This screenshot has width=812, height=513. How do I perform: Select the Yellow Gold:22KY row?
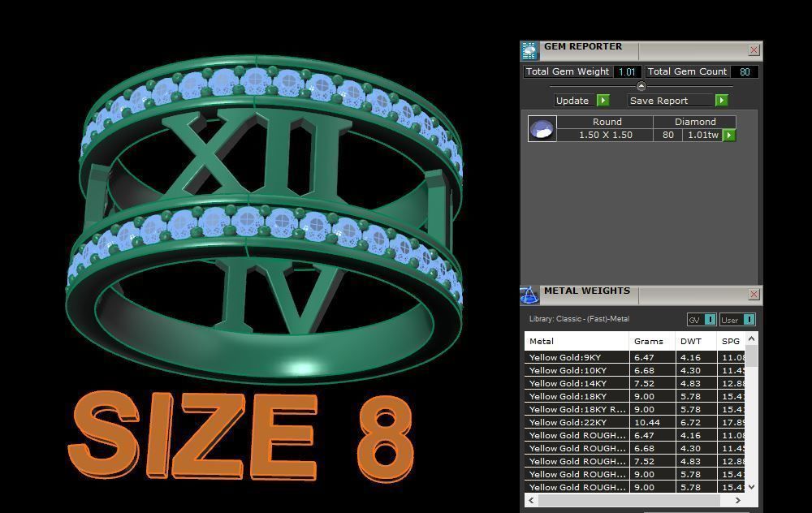point(635,422)
